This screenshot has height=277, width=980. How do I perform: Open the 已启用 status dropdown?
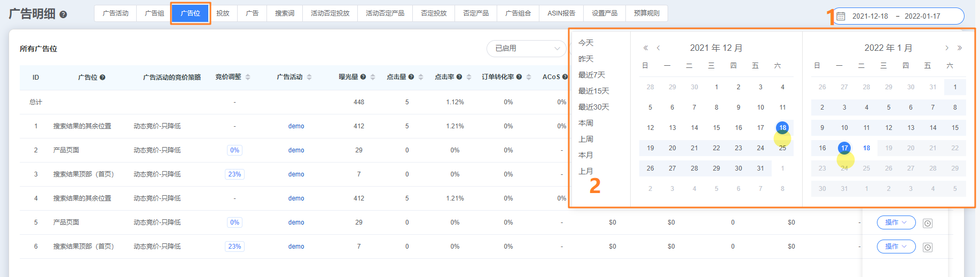click(526, 49)
